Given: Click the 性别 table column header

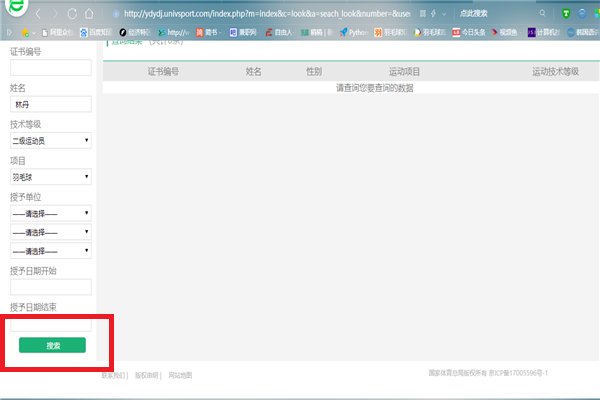Looking at the screenshot, I should (314, 72).
